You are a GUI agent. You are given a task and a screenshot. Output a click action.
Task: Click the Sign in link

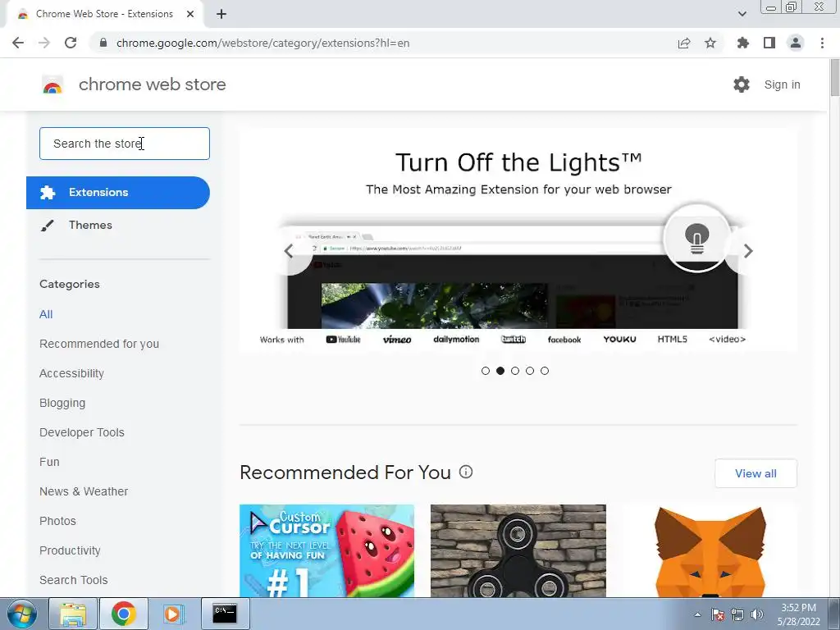pyautogui.click(x=782, y=84)
